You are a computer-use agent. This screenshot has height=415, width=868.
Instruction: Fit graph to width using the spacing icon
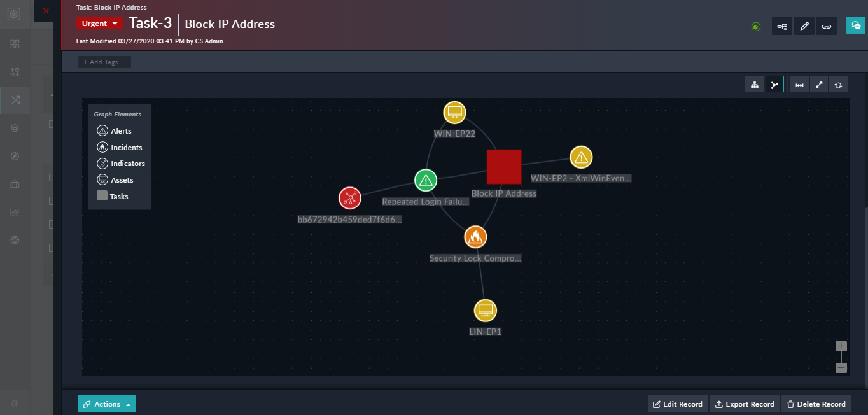(x=799, y=84)
